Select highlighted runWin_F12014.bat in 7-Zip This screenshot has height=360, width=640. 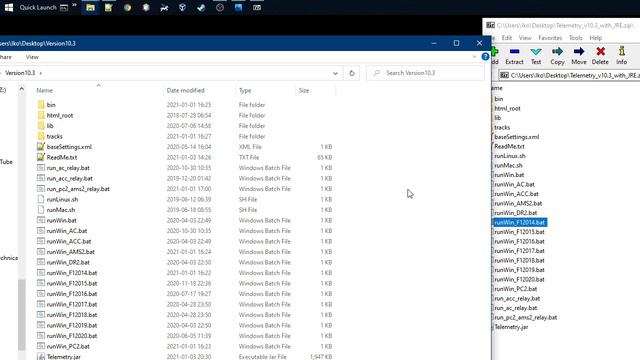point(519,222)
